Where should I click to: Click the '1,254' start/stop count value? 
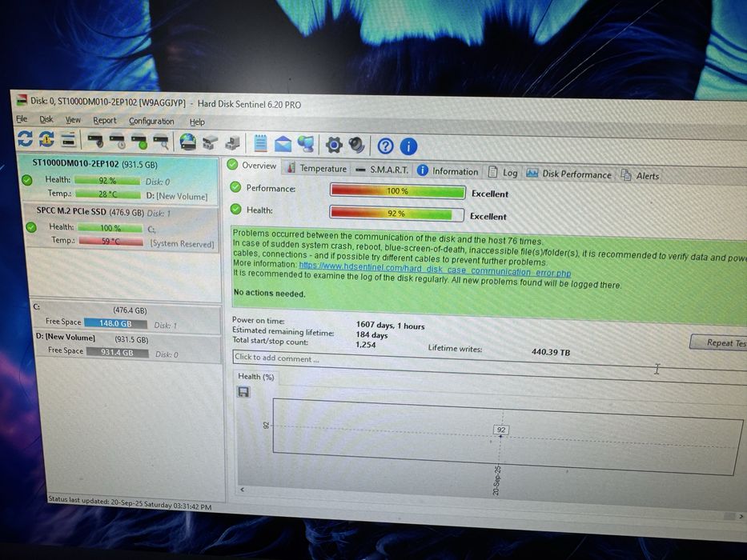point(366,345)
